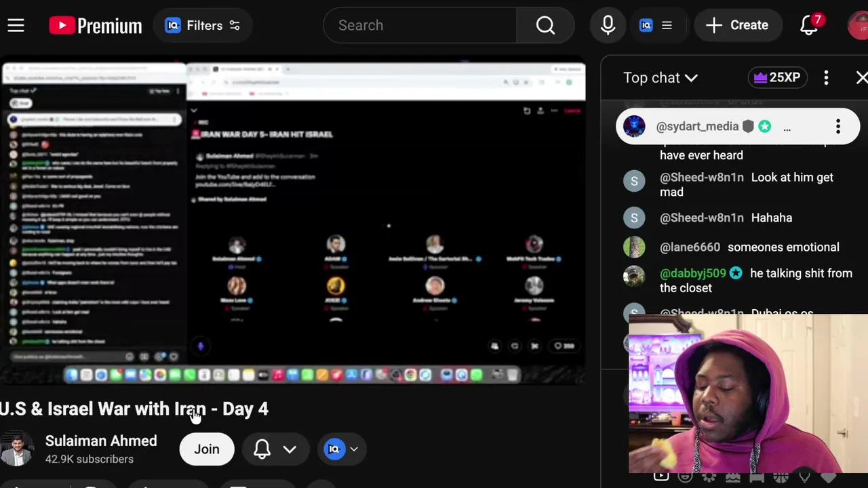Open the Create button

737,25
